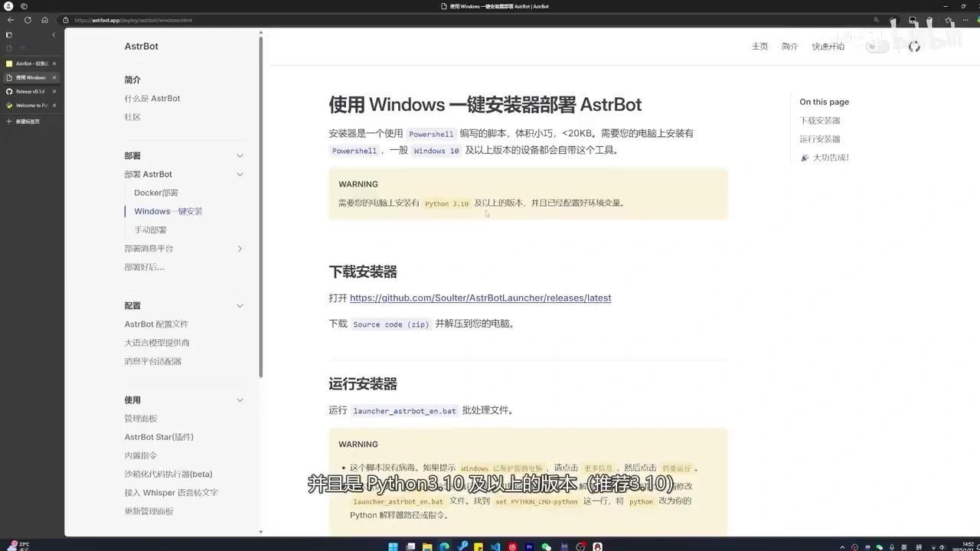The width and height of the screenshot is (980, 551).
Task: Click the astrbot.app URL address field
Action: [x=133, y=20]
